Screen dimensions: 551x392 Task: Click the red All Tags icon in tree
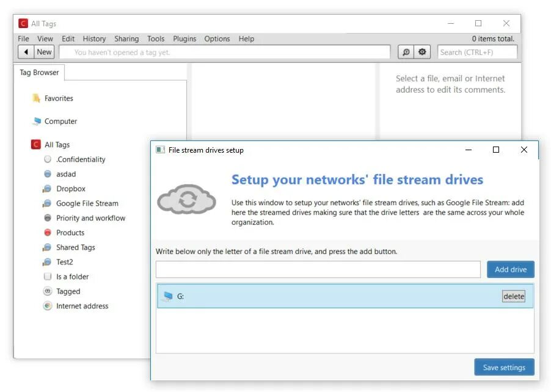click(36, 144)
